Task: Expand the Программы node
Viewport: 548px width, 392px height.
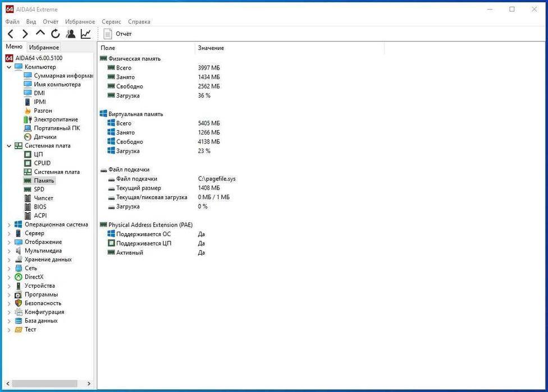Action: (9, 295)
